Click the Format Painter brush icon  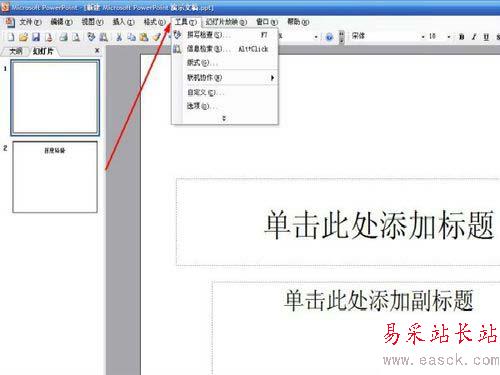pos(157,37)
